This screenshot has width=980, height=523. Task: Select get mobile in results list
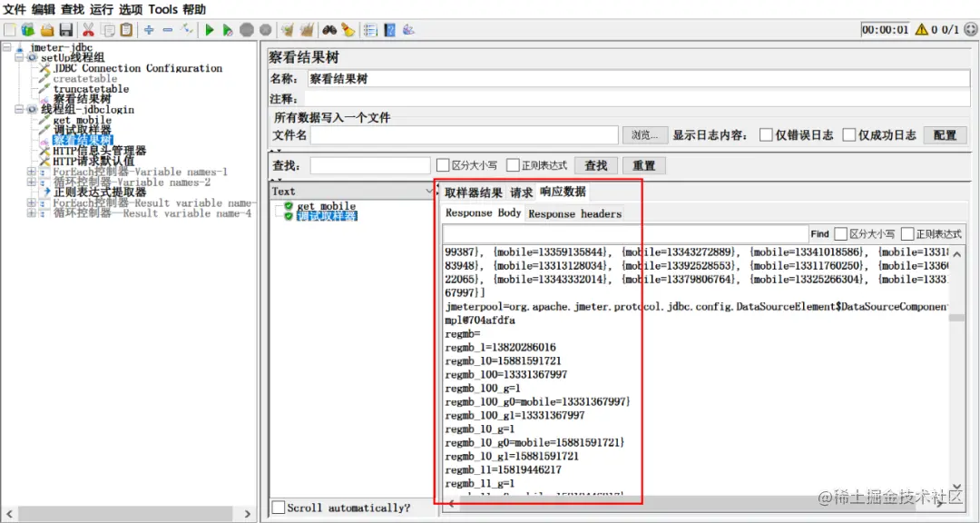(327, 206)
